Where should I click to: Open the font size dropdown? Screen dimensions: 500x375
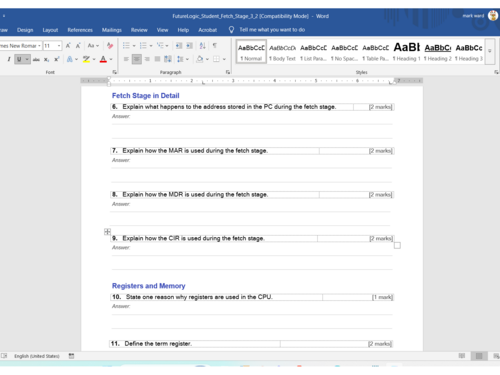(x=59, y=46)
